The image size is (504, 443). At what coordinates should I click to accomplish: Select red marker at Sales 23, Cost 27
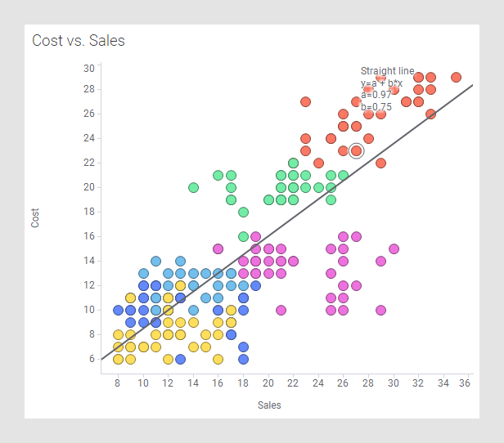[x=305, y=102]
